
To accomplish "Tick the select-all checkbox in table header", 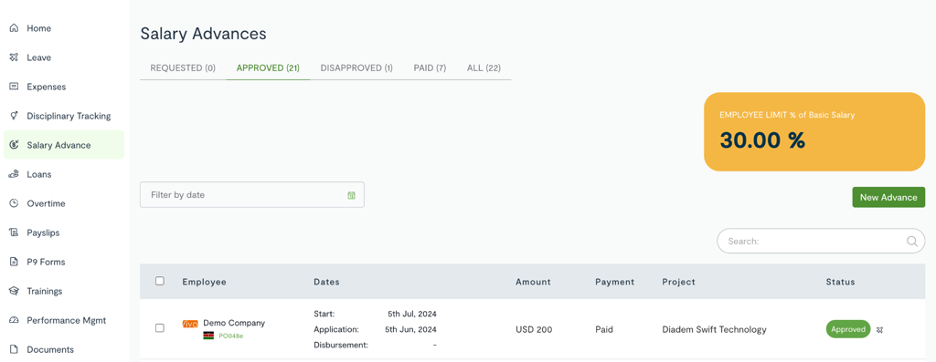I will tap(159, 281).
